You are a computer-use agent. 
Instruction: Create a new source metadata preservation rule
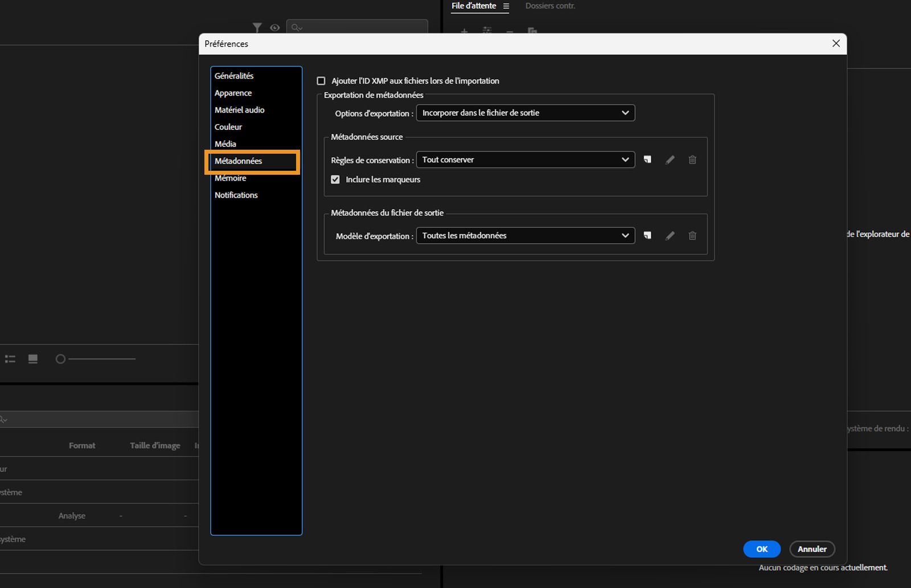(x=647, y=160)
